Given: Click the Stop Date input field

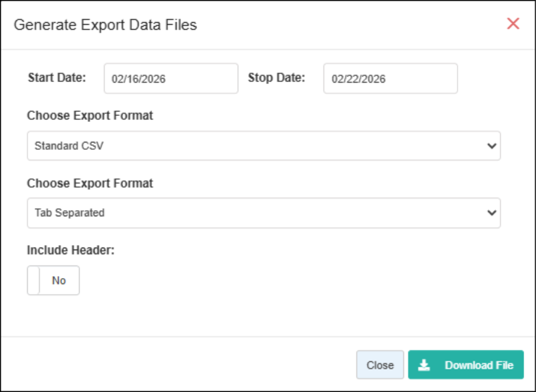Looking at the screenshot, I should point(391,79).
